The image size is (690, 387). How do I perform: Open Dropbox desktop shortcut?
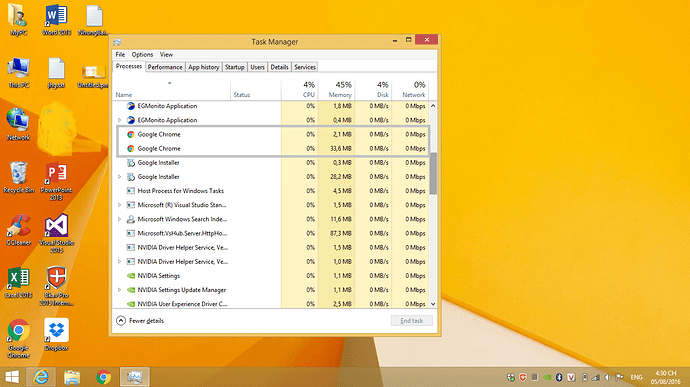pyautogui.click(x=56, y=334)
